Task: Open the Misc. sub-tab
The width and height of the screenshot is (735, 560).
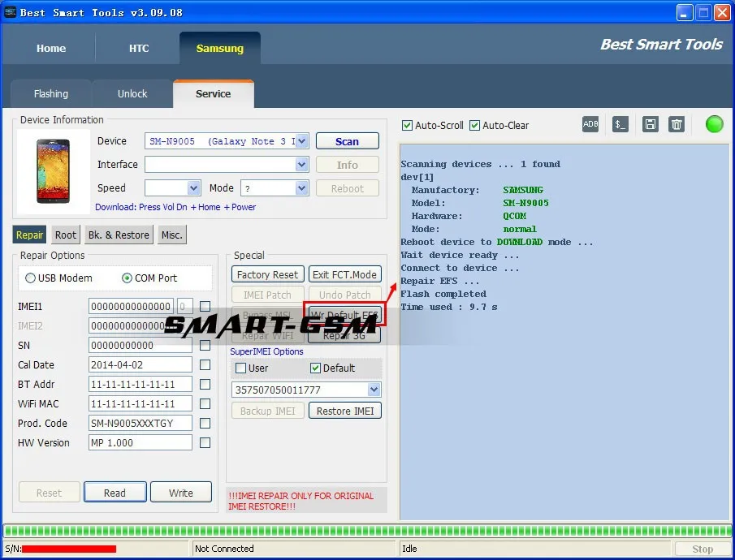Action: (x=171, y=235)
